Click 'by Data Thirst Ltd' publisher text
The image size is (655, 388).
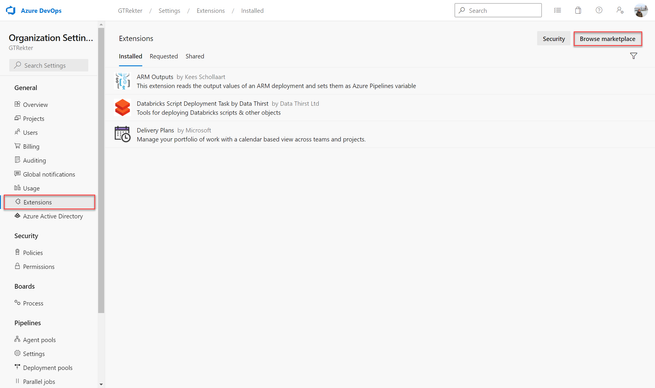coord(295,104)
